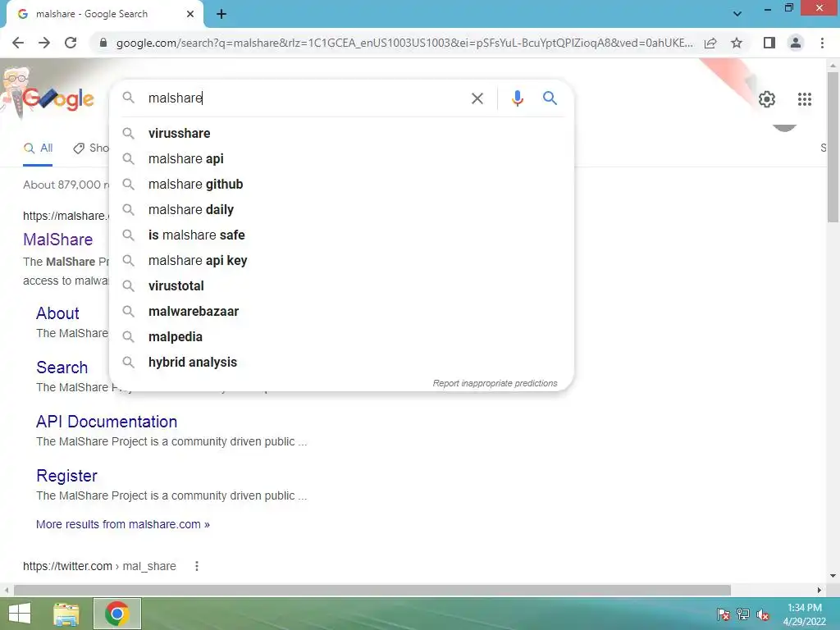Pick the is malshare safe suggestion
840x630 pixels.
click(x=341, y=235)
